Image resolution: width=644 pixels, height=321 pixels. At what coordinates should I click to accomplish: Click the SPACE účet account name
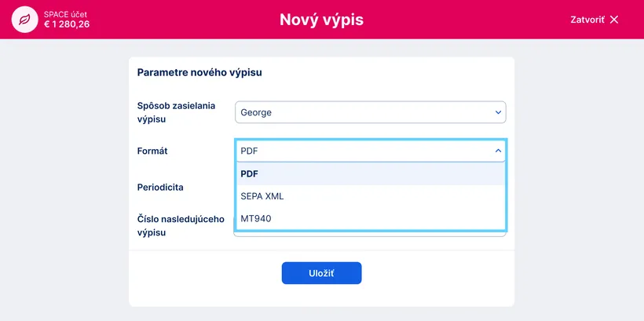coord(65,14)
